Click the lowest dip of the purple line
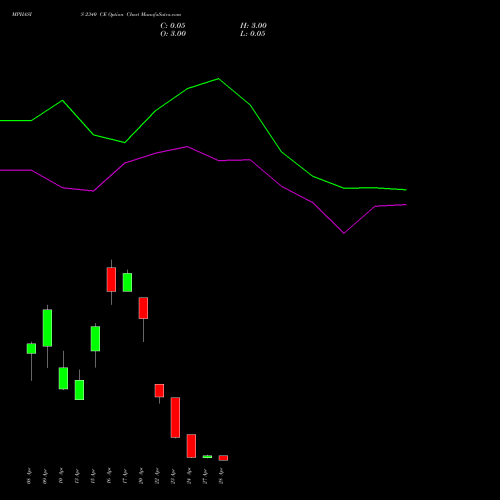 [344, 233]
